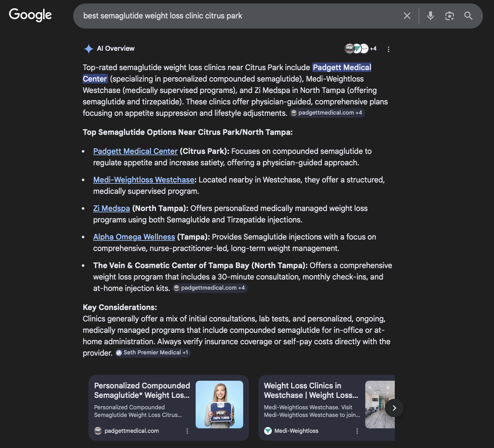The width and height of the screenshot is (494, 448).
Task: Open Padgett Medical Center list link
Action: point(135,151)
